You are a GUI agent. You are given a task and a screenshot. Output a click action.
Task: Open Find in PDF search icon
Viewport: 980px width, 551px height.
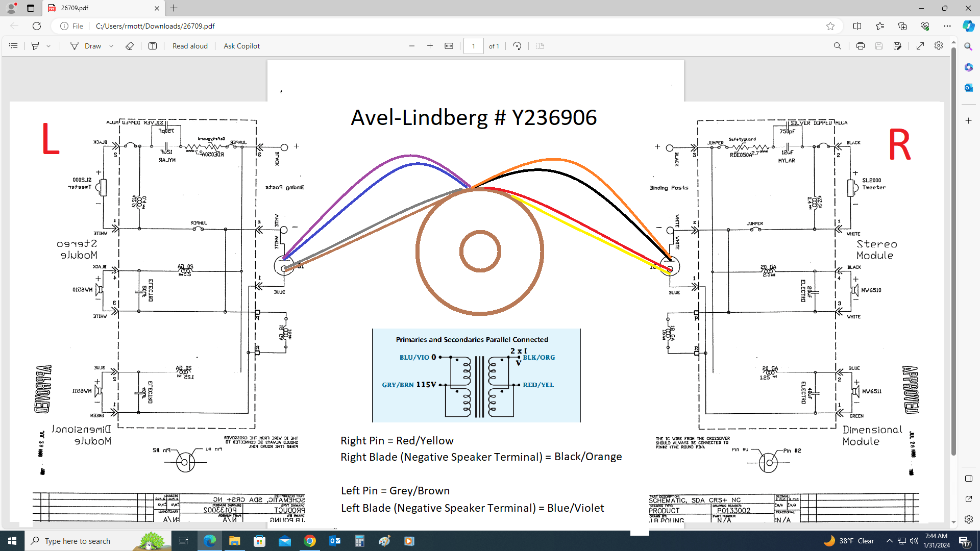pyautogui.click(x=838, y=46)
